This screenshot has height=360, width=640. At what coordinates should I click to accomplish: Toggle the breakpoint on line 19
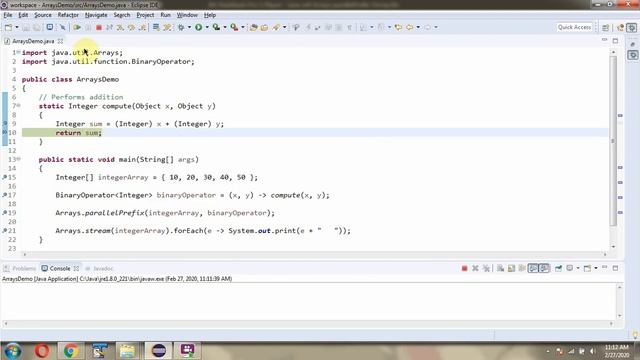(5, 213)
